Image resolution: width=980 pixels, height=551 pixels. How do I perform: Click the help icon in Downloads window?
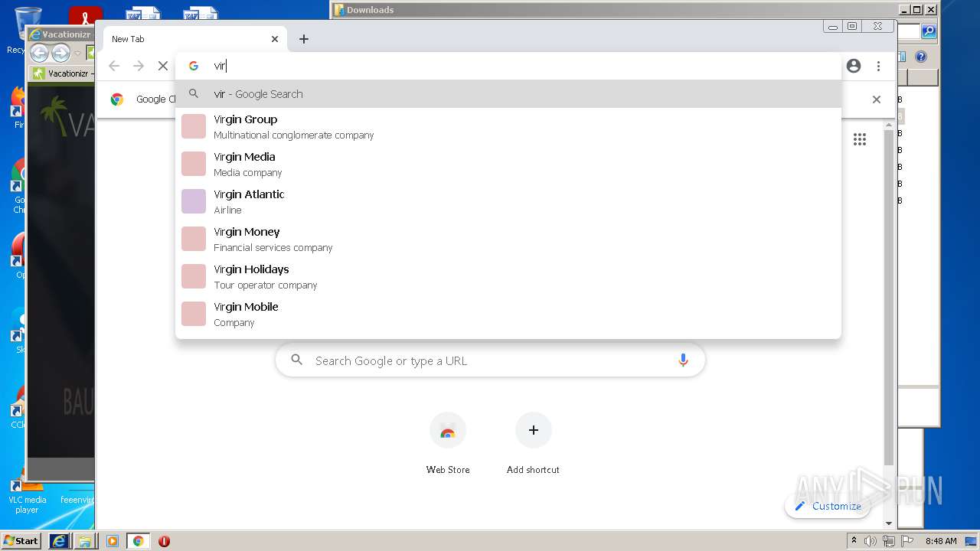point(921,57)
